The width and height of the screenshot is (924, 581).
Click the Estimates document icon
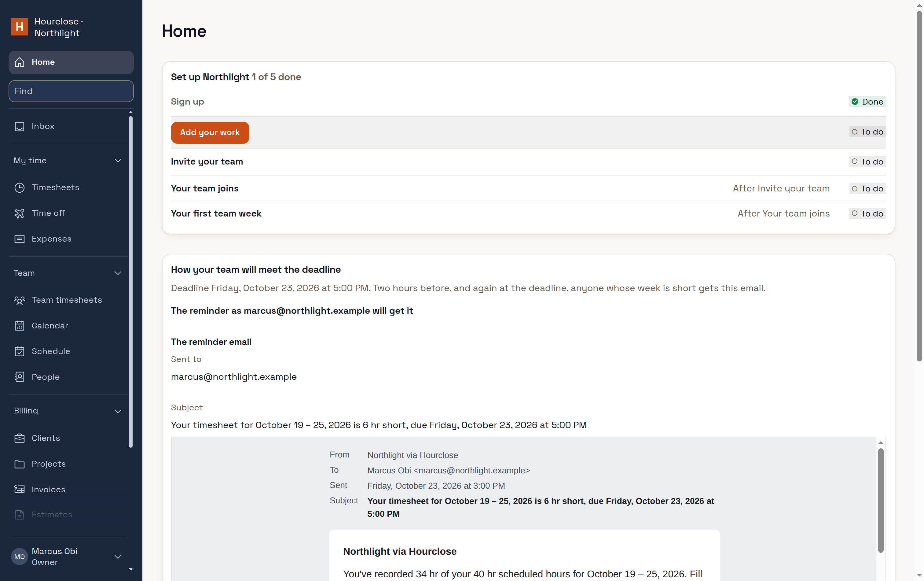pos(20,515)
